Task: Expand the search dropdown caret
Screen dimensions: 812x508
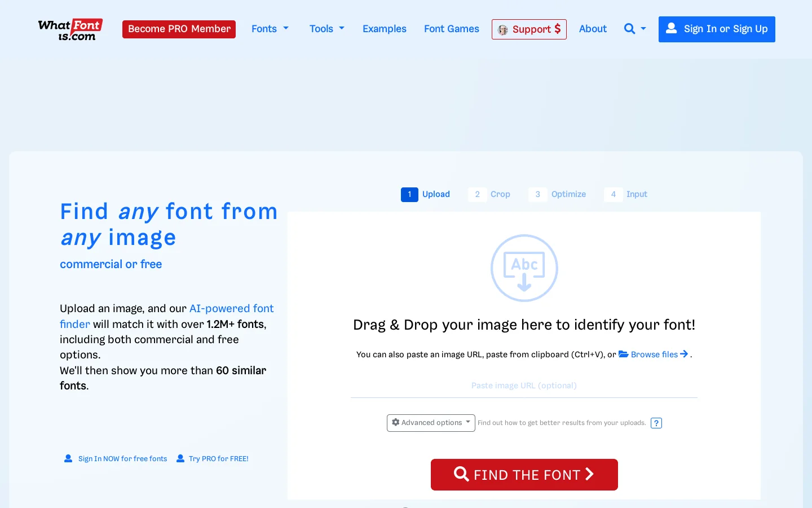Action: [643, 29]
